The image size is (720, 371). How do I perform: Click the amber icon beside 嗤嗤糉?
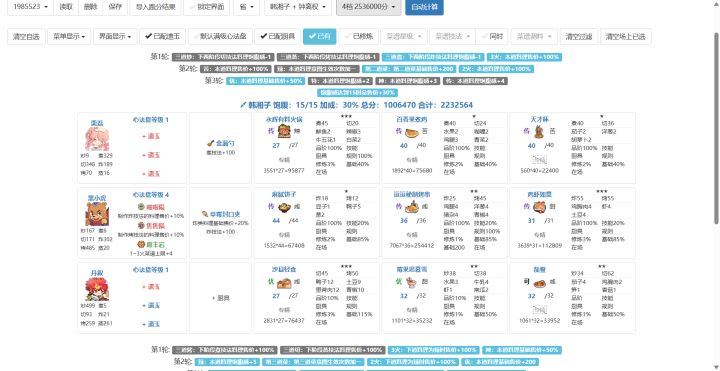coord(141,207)
